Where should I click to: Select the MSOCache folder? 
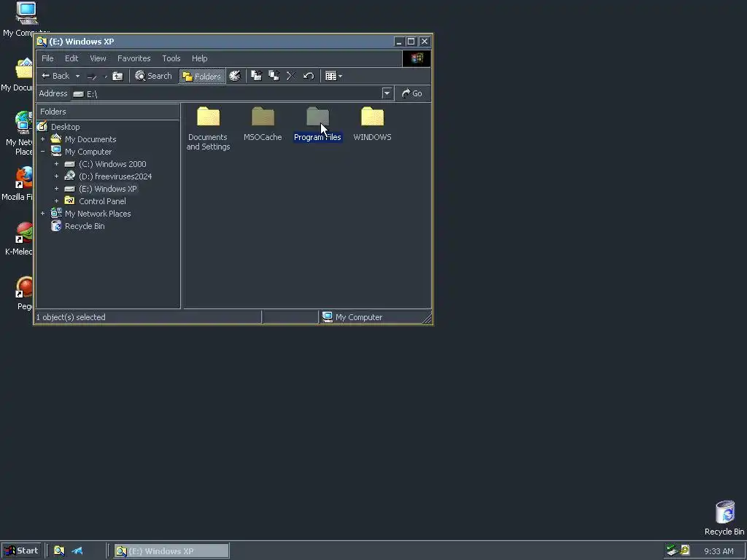263,124
